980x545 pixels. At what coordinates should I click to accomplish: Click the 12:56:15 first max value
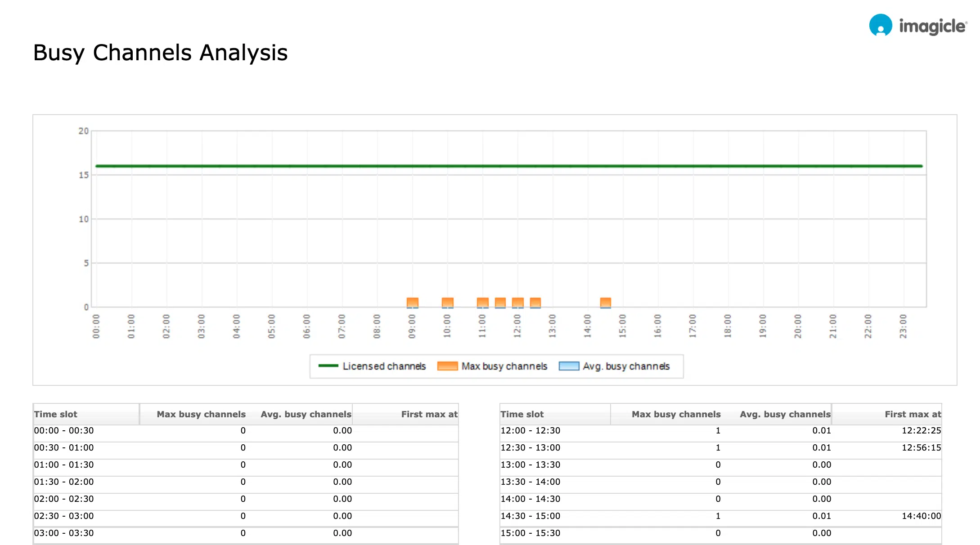921,448
